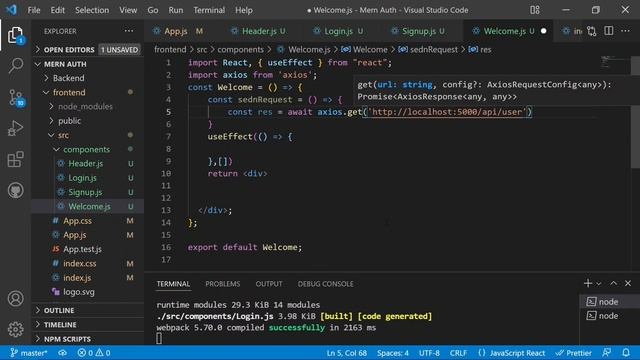Switch to the App.js editor tab
The height and width of the screenshot is (360, 640).
coord(182,31)
